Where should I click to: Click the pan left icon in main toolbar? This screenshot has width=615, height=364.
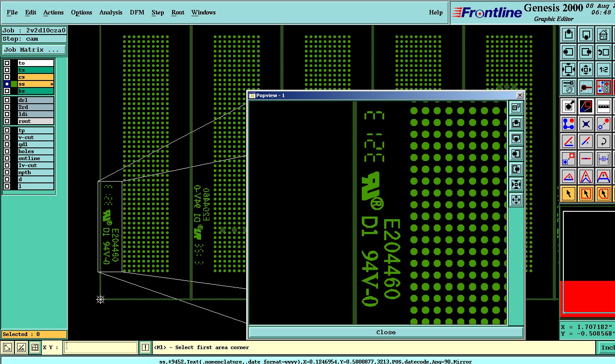[569, 52]
